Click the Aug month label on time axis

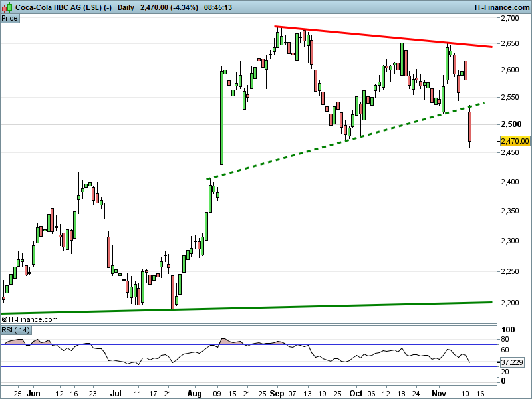click(194, 394)
